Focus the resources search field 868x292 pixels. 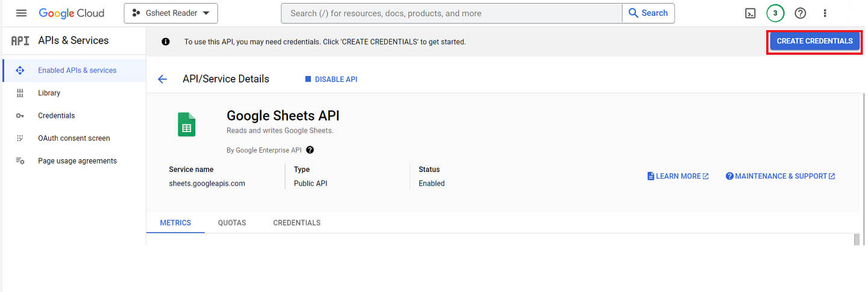(452, 13)
